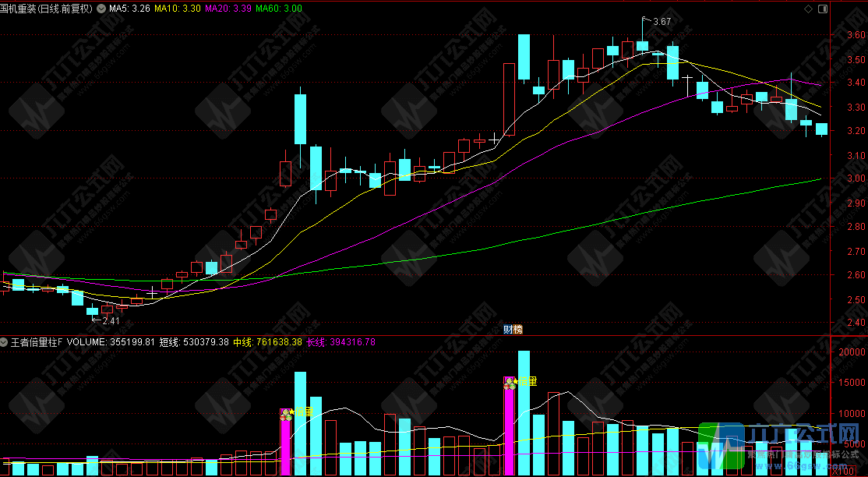Click the X100 unit label on volume axis
The width and height of the screenshot is (868, 477).
pyautogui.click(x=841, y=470)
